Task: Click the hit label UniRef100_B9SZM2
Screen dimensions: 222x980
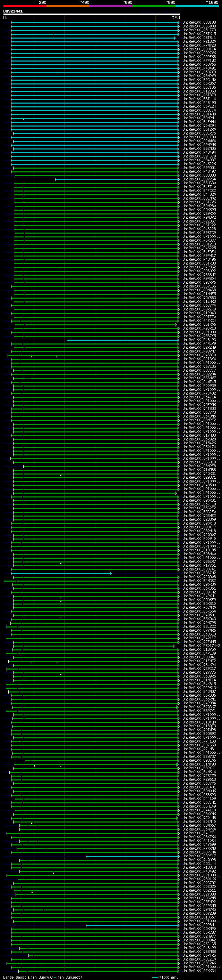Action: click(x=199, y=573)
